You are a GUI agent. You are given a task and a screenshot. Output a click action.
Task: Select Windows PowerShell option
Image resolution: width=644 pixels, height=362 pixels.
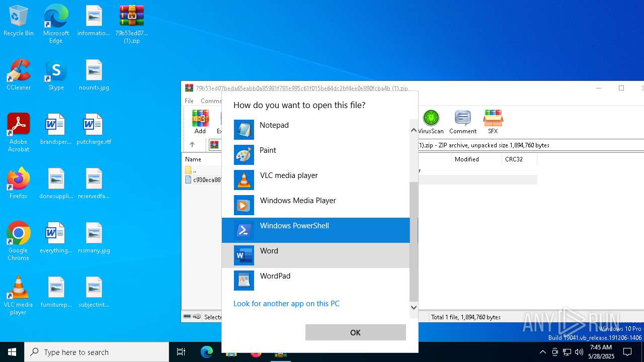click(x=315, y=230)
